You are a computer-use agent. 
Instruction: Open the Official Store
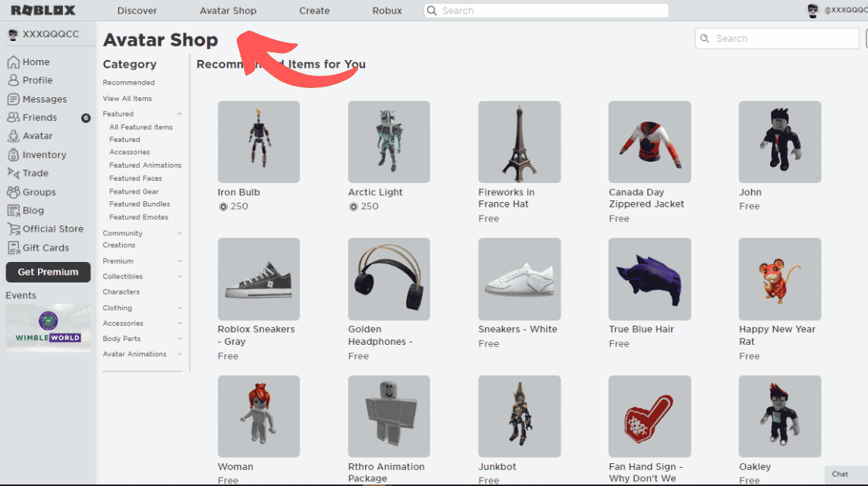pos(46,229)
